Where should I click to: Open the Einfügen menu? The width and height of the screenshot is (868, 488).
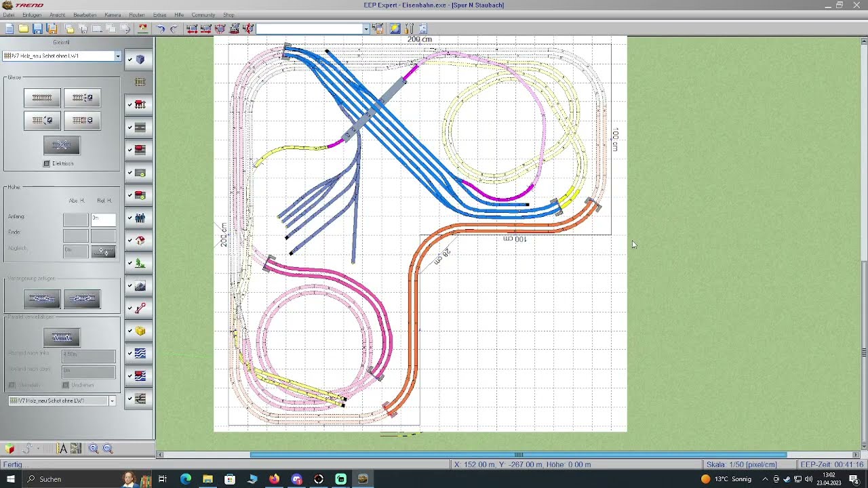pos(31,15)
